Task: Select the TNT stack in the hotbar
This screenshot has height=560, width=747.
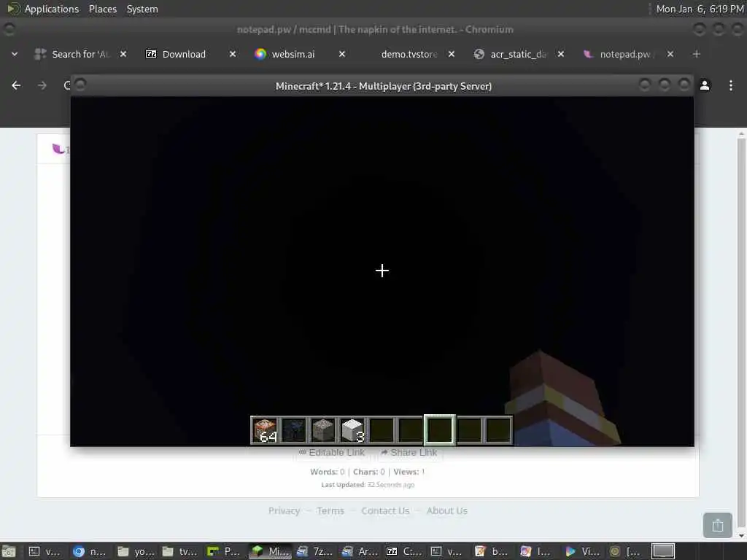Action: tap(266, 430)
